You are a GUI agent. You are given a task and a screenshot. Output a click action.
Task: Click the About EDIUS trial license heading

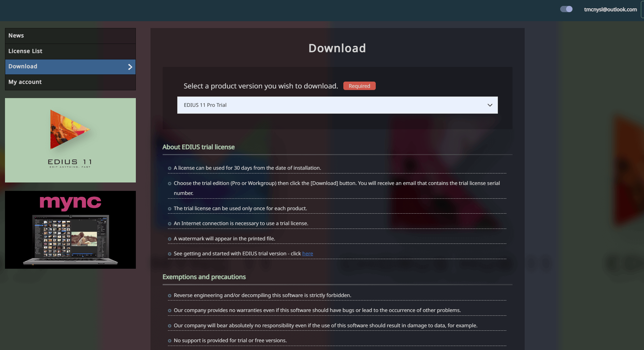click(198, 147)
